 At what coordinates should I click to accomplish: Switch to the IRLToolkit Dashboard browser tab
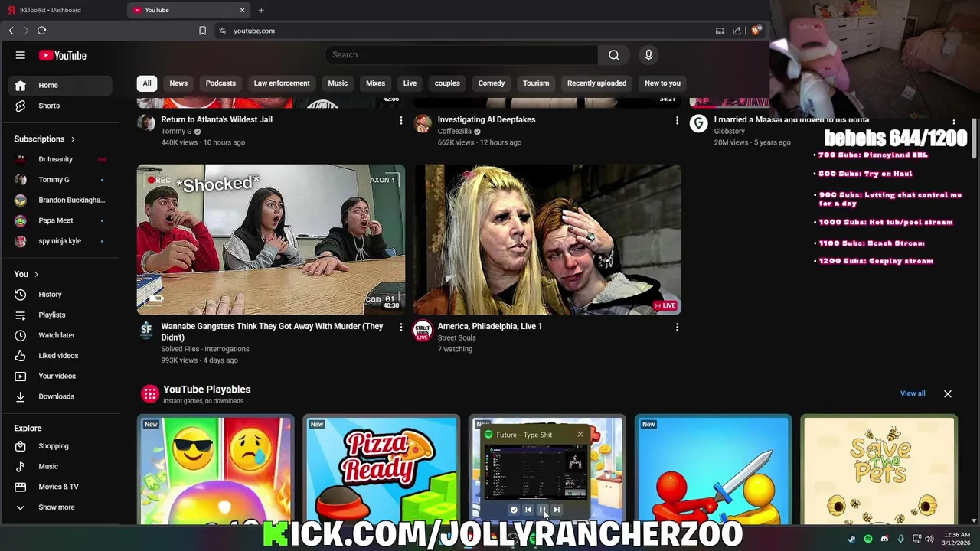tap(63, 10)
